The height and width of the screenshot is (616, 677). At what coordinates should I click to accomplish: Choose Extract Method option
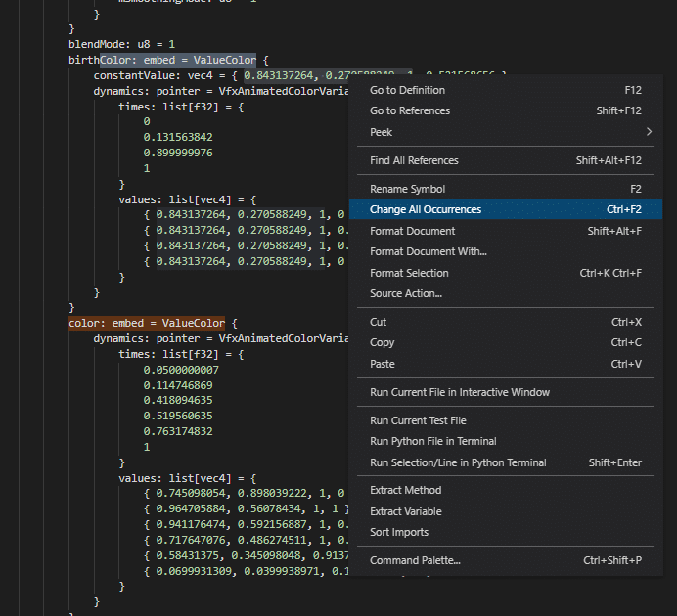[405, 490]
